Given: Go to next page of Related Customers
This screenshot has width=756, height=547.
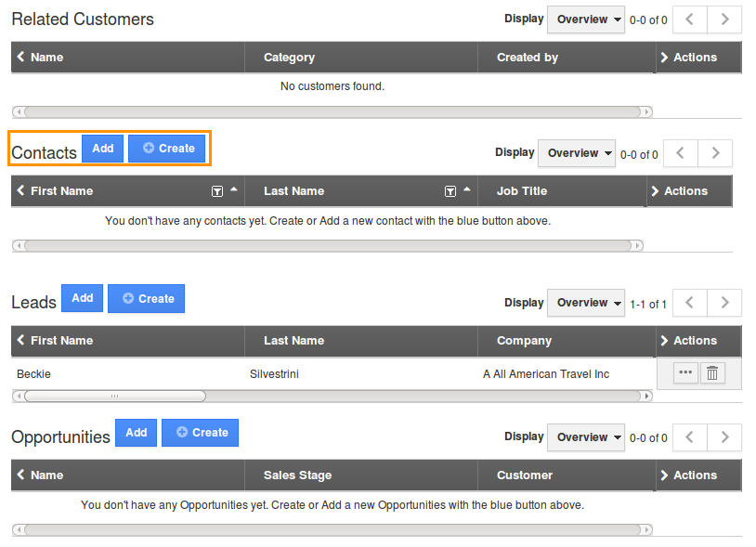Looking at the screenshot, I should coord(724,20).
